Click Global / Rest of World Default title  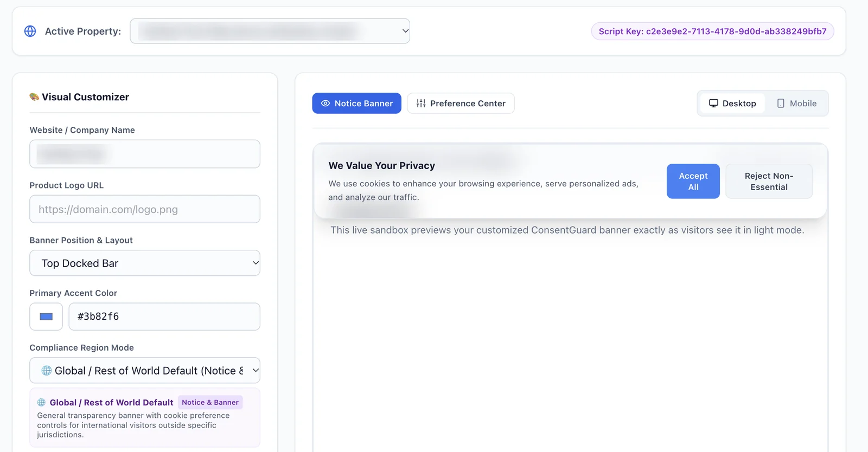(x=111, y=403)
